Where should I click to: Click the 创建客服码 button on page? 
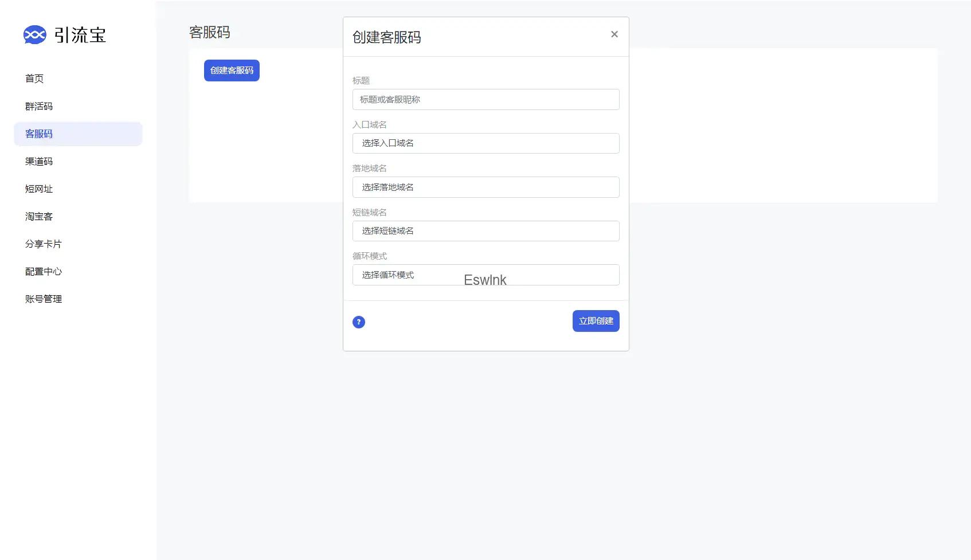coord(232,71)
